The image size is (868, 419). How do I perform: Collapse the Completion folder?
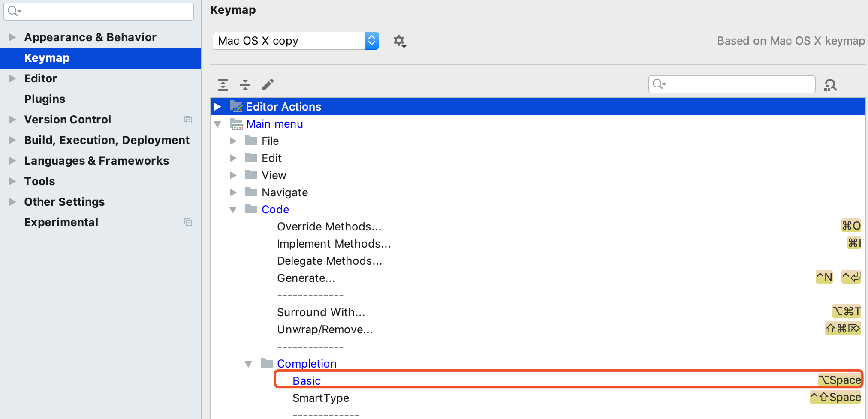pos(248,364)
